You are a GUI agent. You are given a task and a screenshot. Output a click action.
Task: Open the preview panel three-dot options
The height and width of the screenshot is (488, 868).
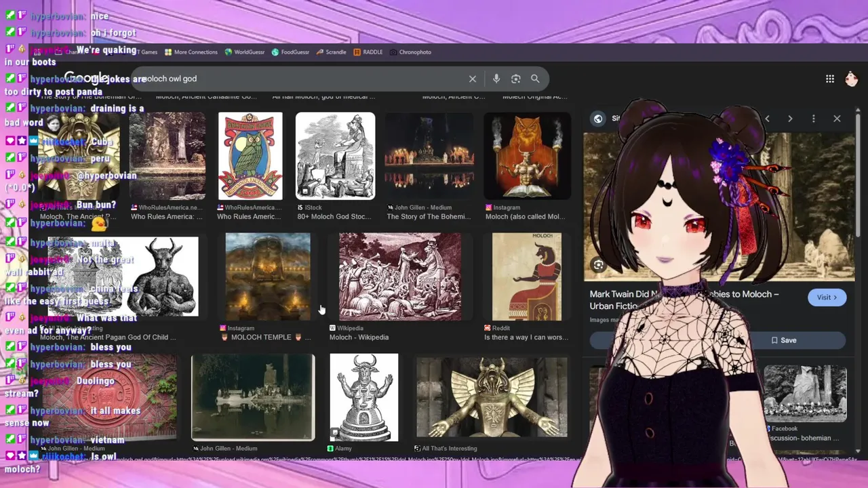pyautogui.click(x=814, y=119)
